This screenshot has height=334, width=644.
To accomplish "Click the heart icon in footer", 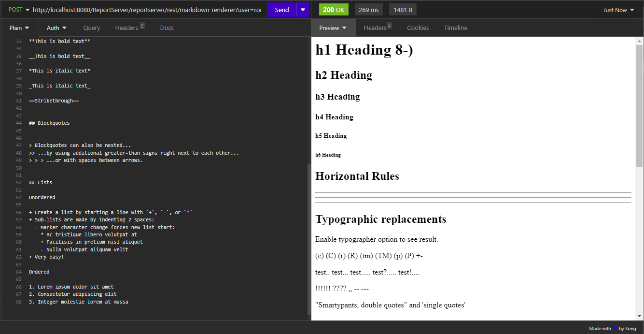I will tap(615, 328).
